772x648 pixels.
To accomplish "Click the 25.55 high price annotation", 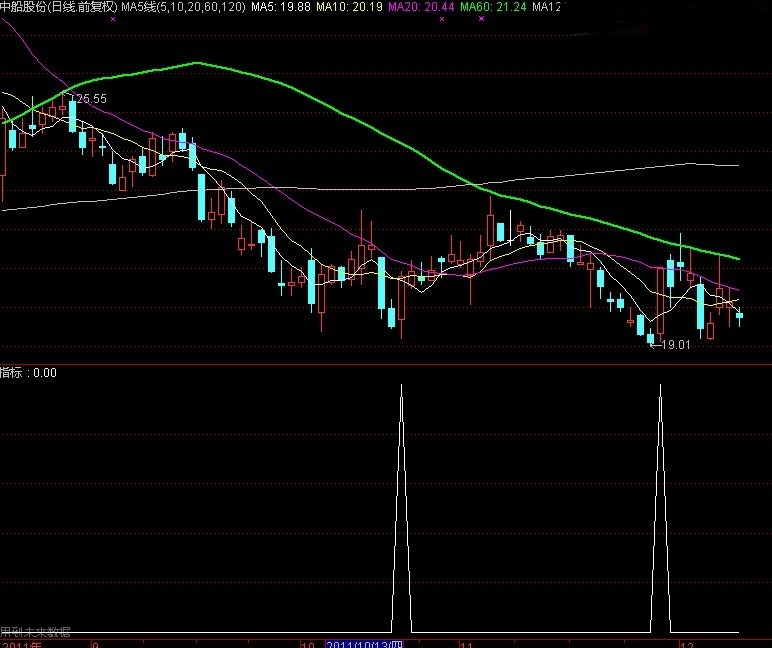I will [88, 99].
